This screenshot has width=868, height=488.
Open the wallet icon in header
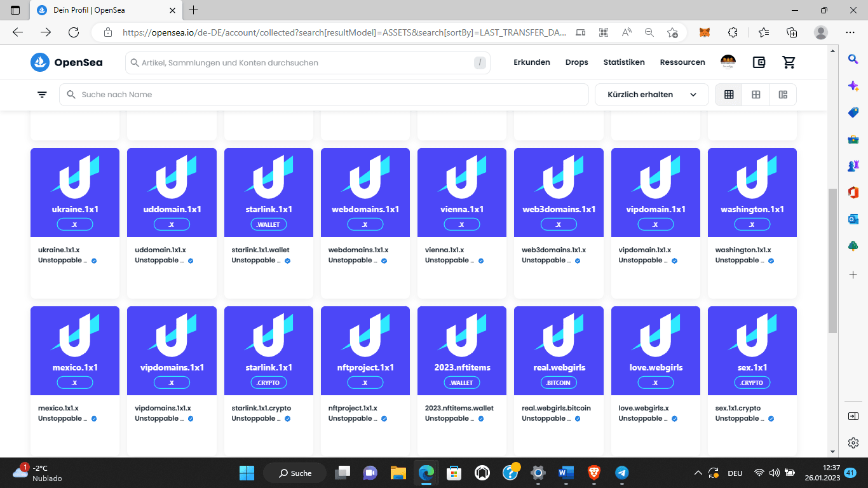click(759, 62)
